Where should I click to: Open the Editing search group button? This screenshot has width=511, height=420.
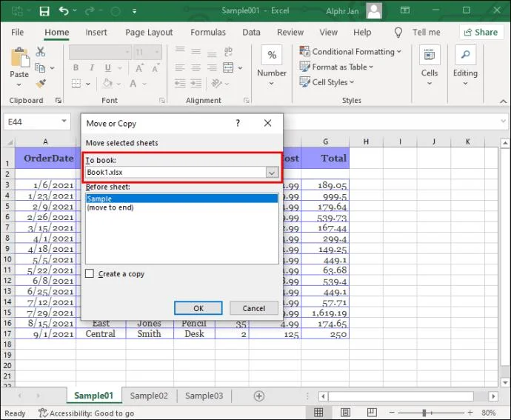point(465,66)
